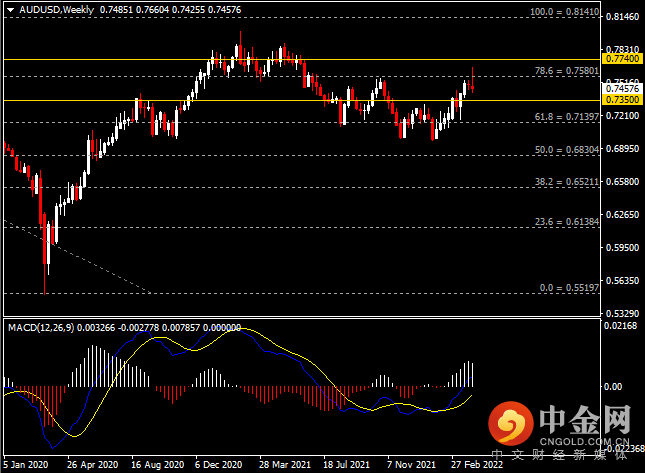The image size is (645, 473).
Task: Click the CNGOLD.COM.CN watermark logo
Action: coord(561,427)
